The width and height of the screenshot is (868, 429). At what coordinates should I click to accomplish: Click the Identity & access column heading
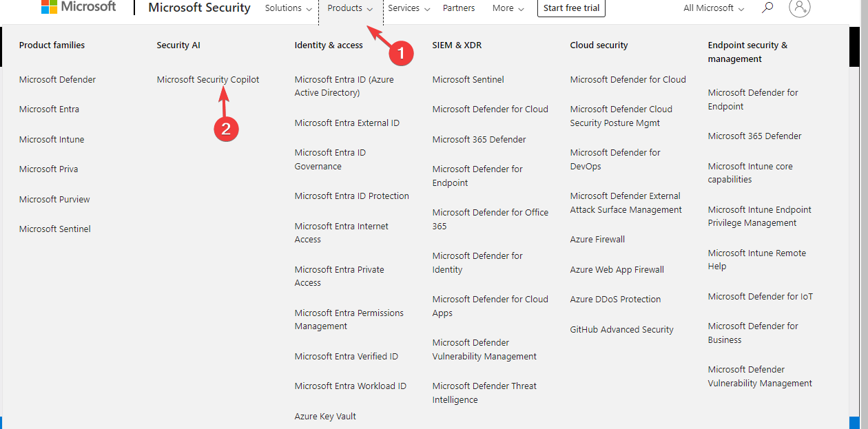329,45
